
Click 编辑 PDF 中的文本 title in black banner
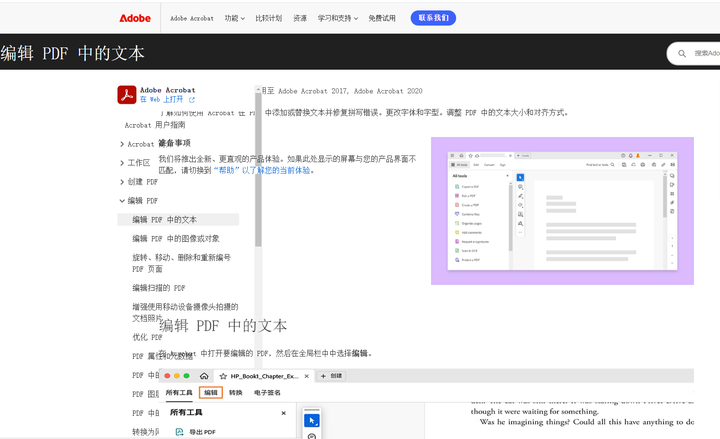tap(73, 53)
